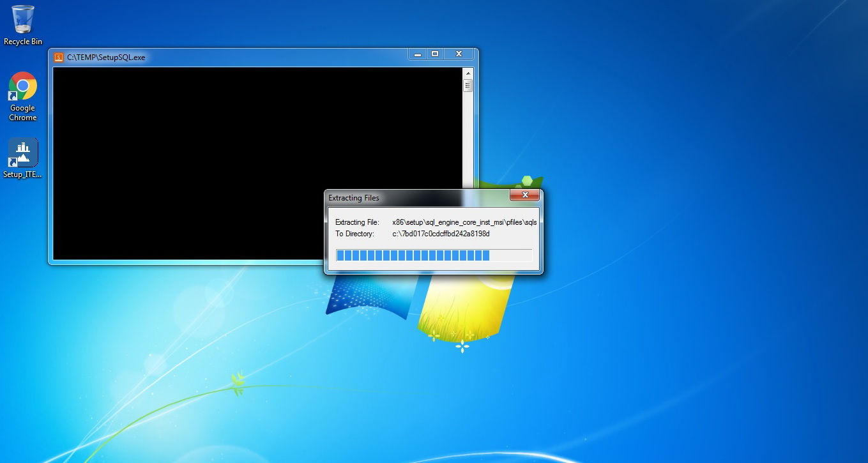Click the console scrollbar up arrow
This screenshot has height=463, width=868.
coord(468,73)
